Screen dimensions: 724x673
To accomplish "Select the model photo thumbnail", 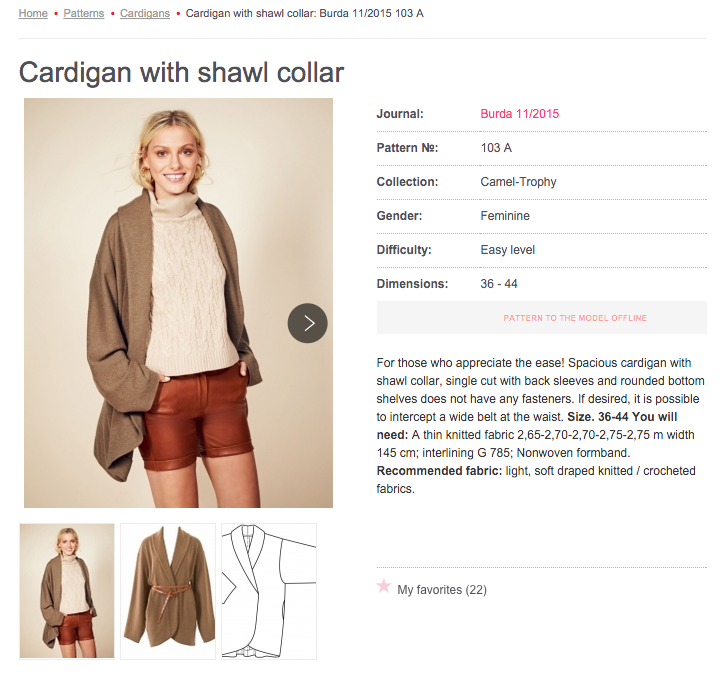I will pos(67,591).
